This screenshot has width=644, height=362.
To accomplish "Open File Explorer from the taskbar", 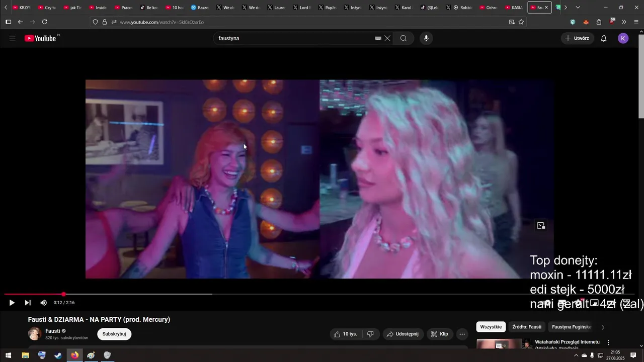I will click(x=25, y=355).
